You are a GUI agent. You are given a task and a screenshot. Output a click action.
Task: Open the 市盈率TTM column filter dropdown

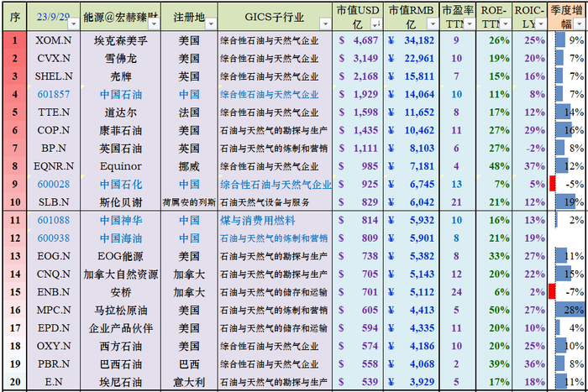469,24
